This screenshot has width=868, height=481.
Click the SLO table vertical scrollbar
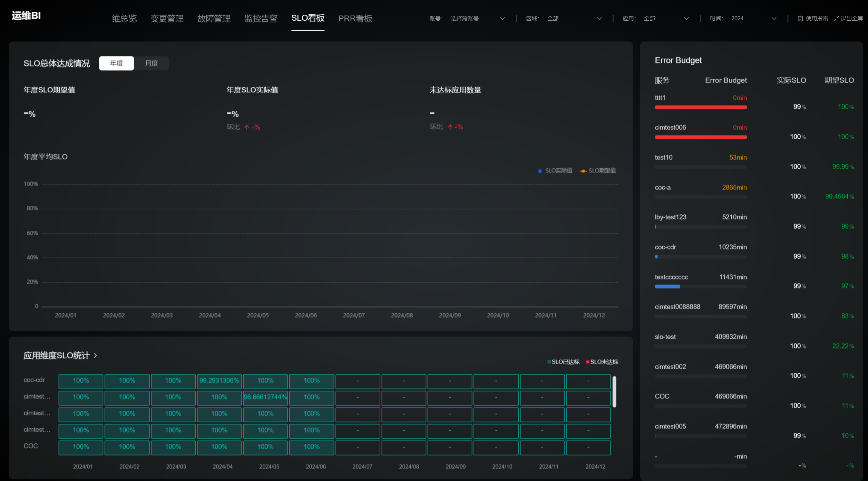point(614,392)
